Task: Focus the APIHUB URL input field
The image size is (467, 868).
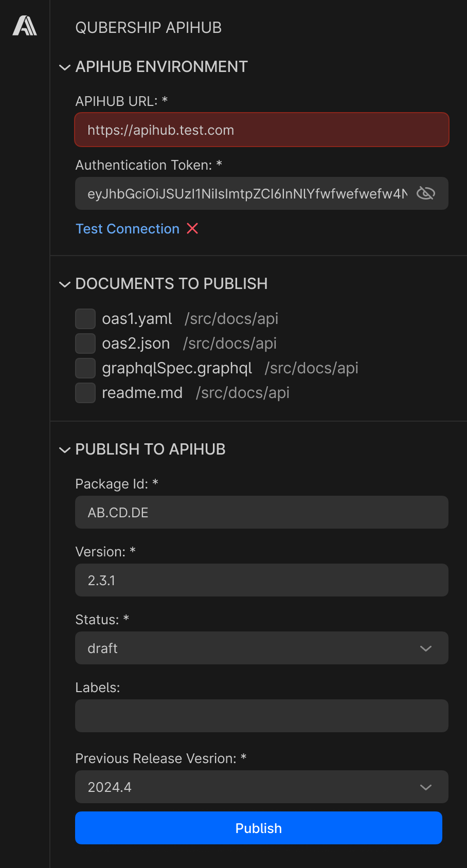Action: point(262,130)
